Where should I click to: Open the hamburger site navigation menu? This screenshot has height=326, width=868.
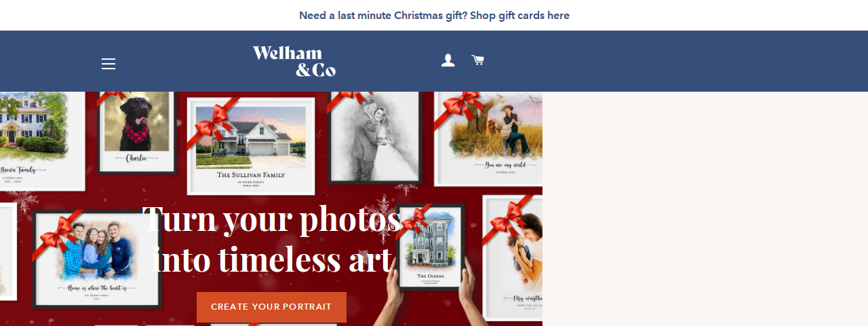pos(108,64)
